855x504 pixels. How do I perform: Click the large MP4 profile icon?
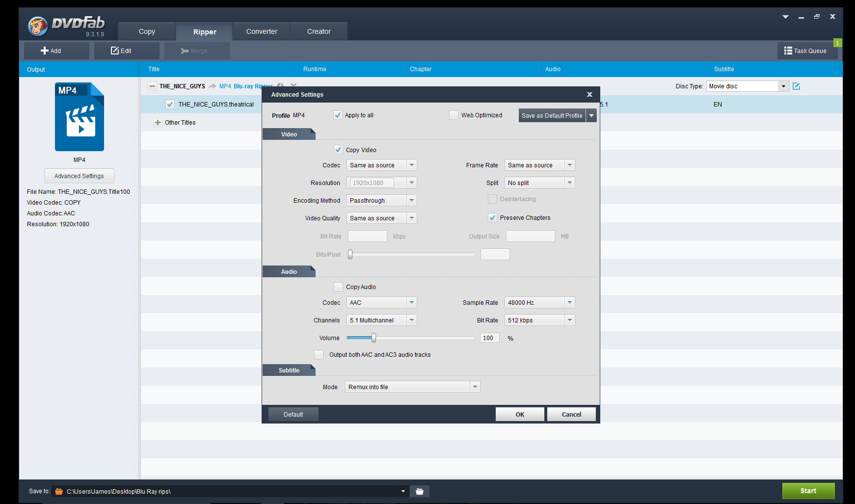coord(80,117)
